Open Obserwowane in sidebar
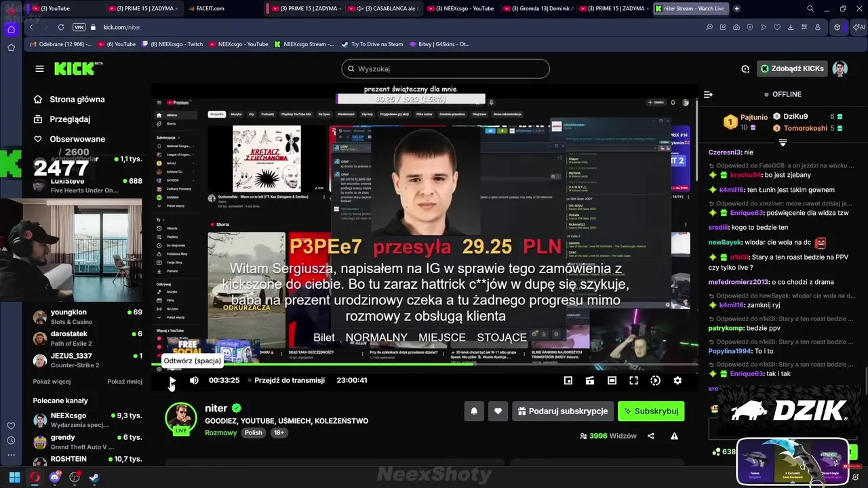This screenshot has width=868, height=488. click(77, 139)
